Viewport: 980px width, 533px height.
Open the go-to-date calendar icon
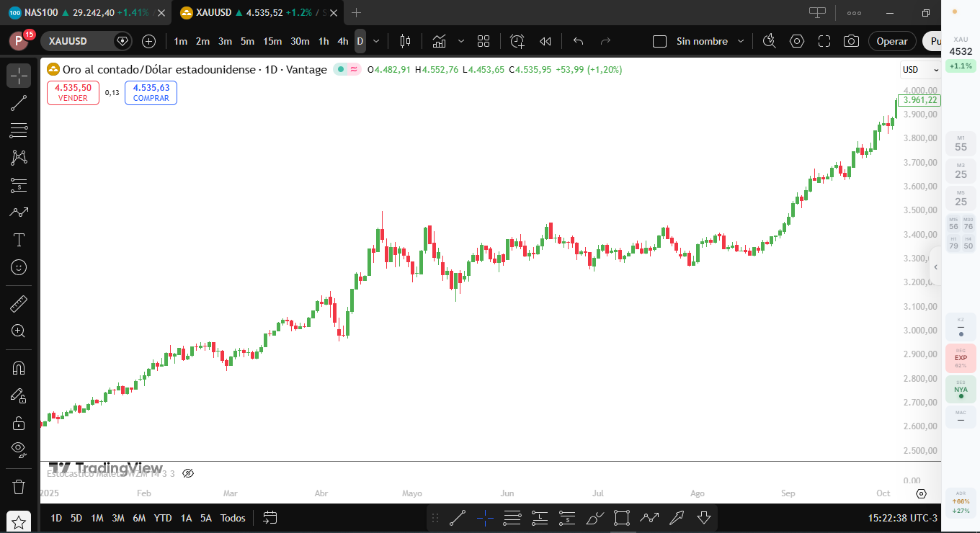coord(270,517)
